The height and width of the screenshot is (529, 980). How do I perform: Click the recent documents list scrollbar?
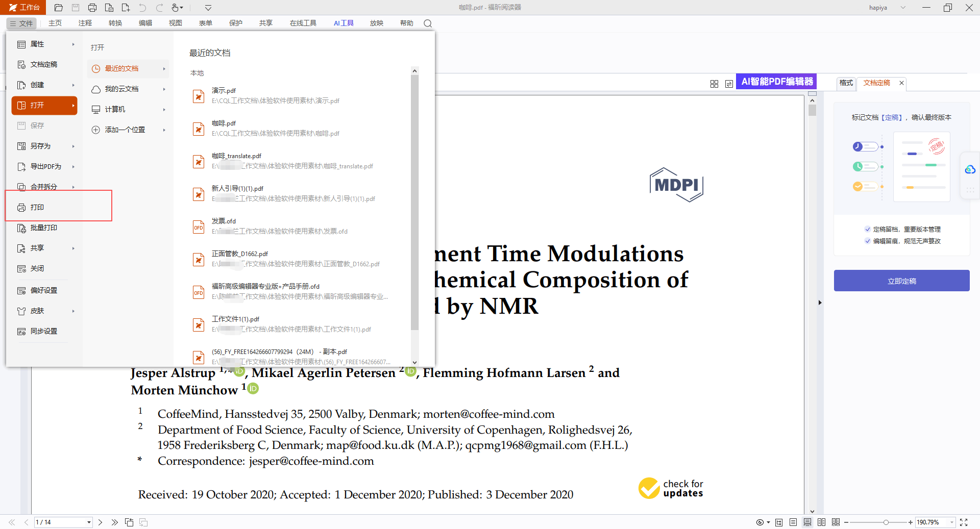[414, 203]
